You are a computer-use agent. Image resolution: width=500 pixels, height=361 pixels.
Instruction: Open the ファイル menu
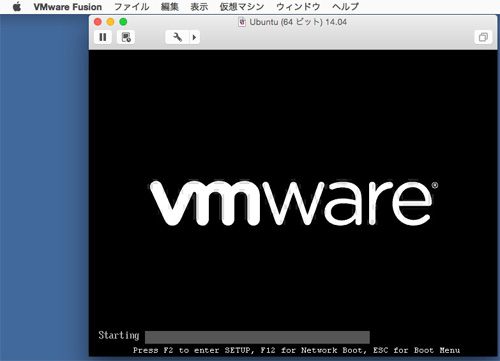coord(132,7)
